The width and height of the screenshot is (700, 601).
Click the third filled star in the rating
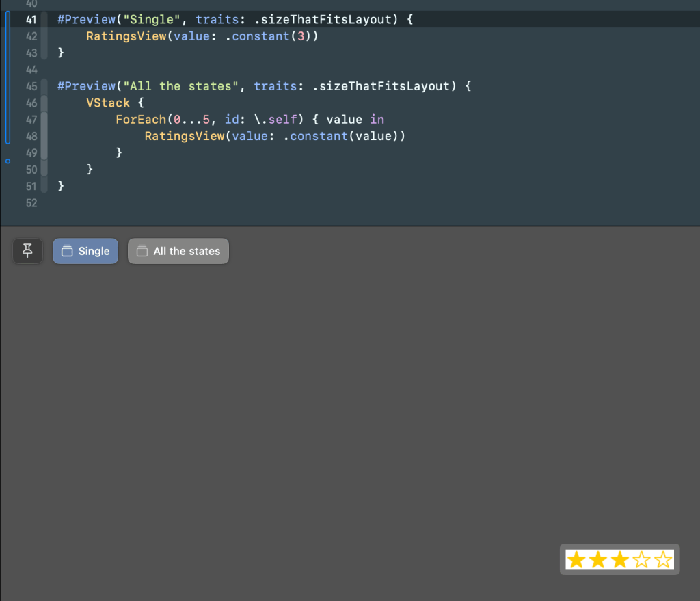[619, 559]
